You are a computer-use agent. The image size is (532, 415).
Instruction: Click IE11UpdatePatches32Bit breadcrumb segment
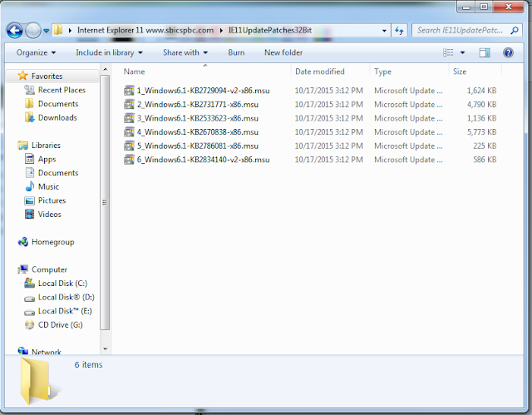click(269, 30)
